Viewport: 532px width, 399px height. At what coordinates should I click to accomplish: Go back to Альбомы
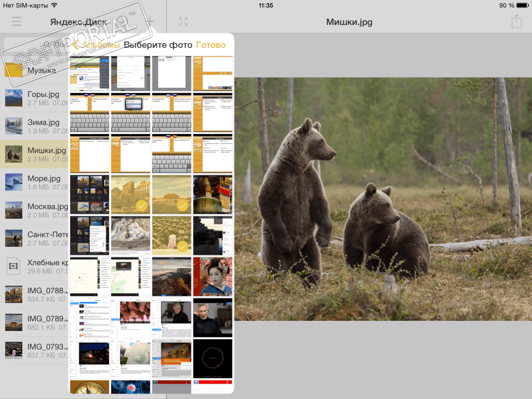point(97,45)
